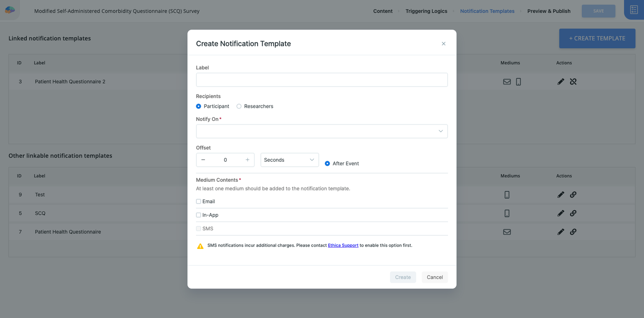
Task: Decrease the Offset value with the minus stepper
Action: tap(203, 159)
